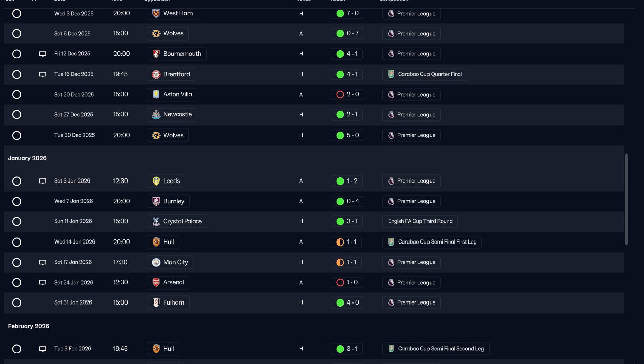Click the Man City club crest
Screen dimensions: 644x364
click(x=156, y=262)
